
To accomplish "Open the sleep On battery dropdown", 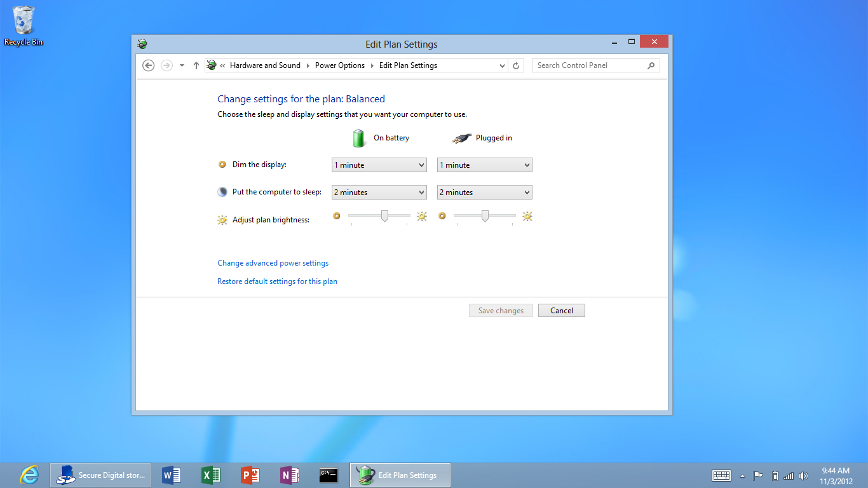I will (379, 193).
